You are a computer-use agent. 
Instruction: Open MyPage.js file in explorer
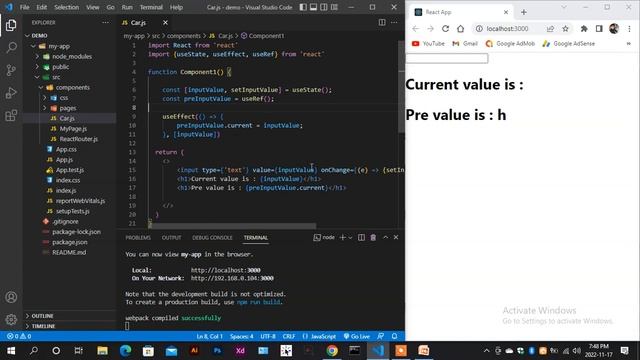pos(73,129)
